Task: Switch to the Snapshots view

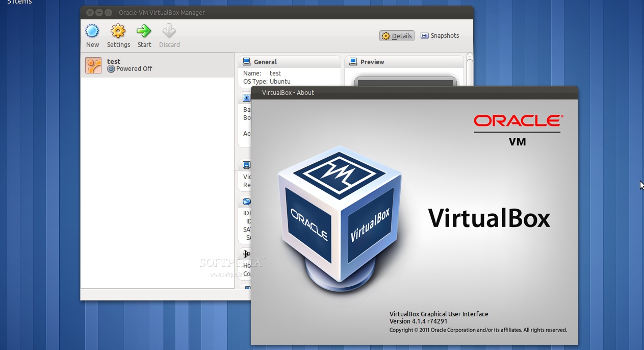Action: [440, 36]
